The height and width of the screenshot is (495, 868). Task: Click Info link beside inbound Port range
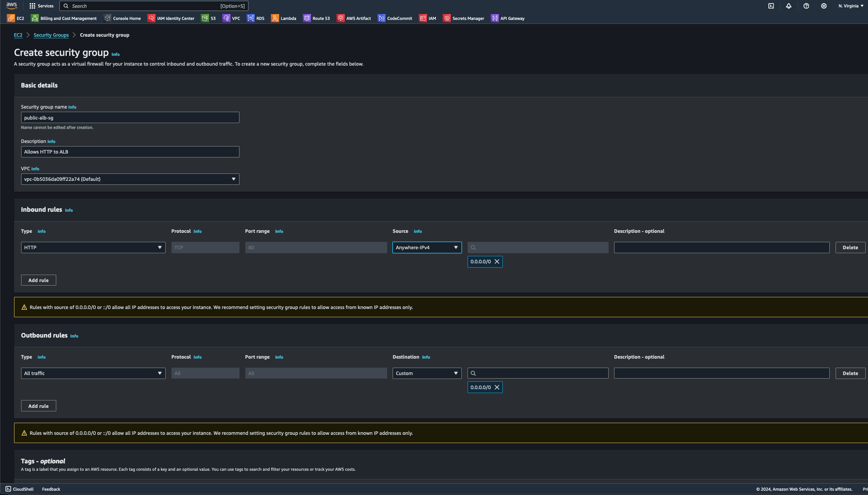[279, 232]
